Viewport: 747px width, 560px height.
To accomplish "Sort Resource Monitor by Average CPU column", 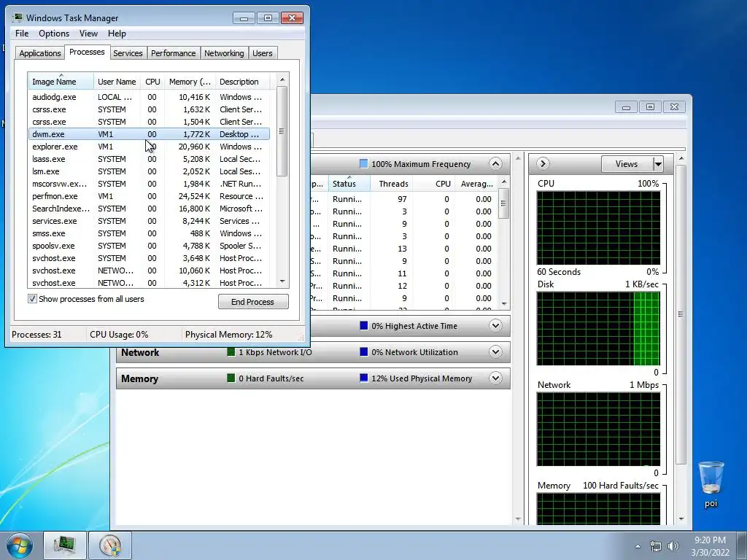I will point(476,184).
